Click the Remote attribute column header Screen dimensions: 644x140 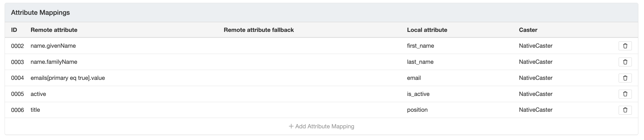(x=54, y=30)
